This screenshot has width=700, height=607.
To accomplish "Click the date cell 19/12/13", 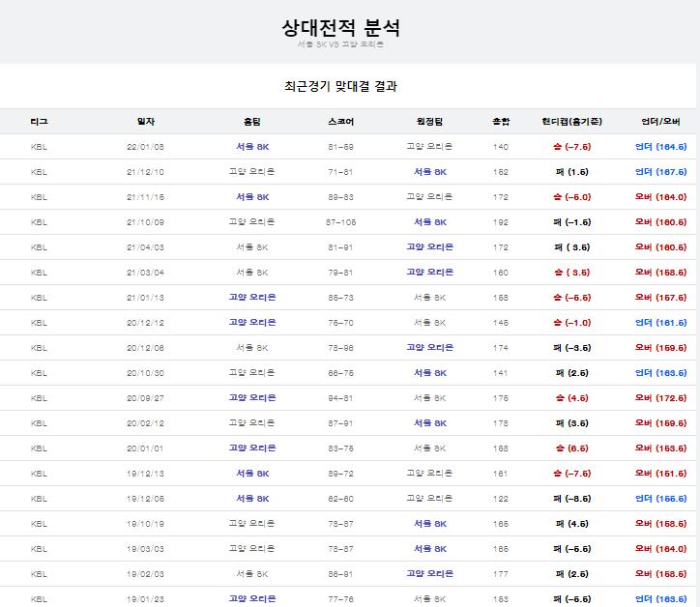I will tap(146, 474).
